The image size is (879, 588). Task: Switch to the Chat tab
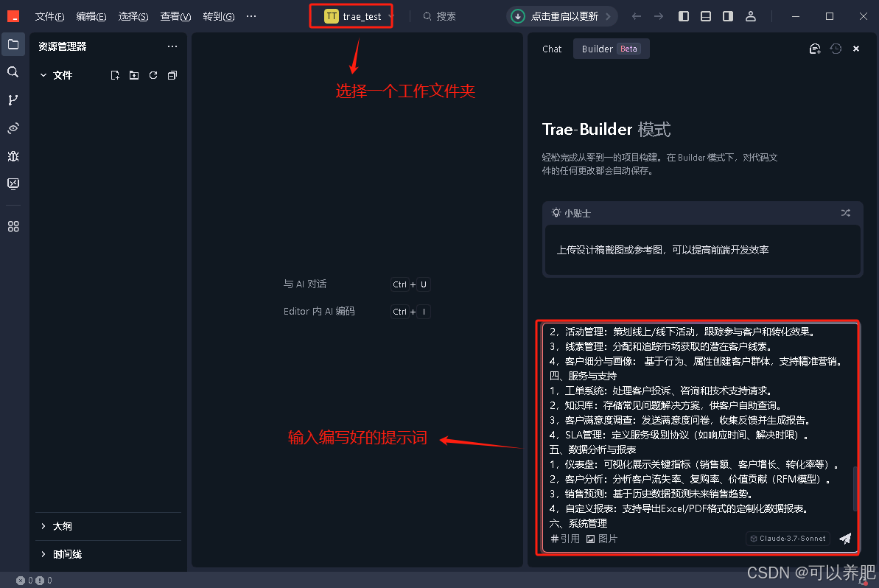[552, 49]
